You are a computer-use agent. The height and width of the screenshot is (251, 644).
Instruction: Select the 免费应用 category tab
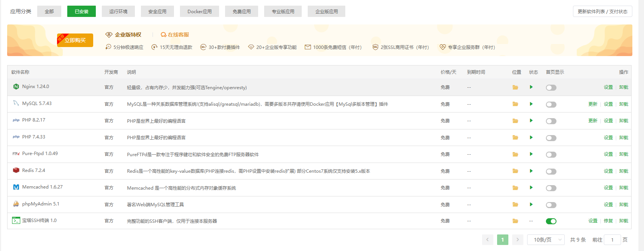tap(242, 11)
